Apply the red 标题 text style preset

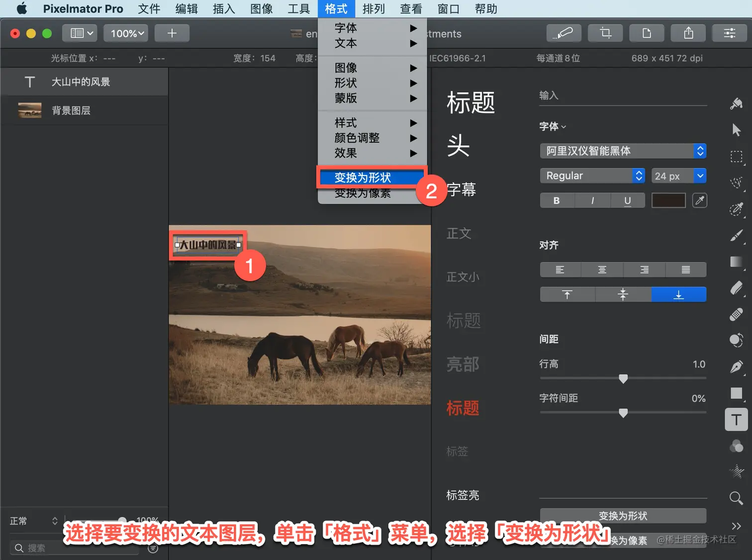(x=463, y=408)
